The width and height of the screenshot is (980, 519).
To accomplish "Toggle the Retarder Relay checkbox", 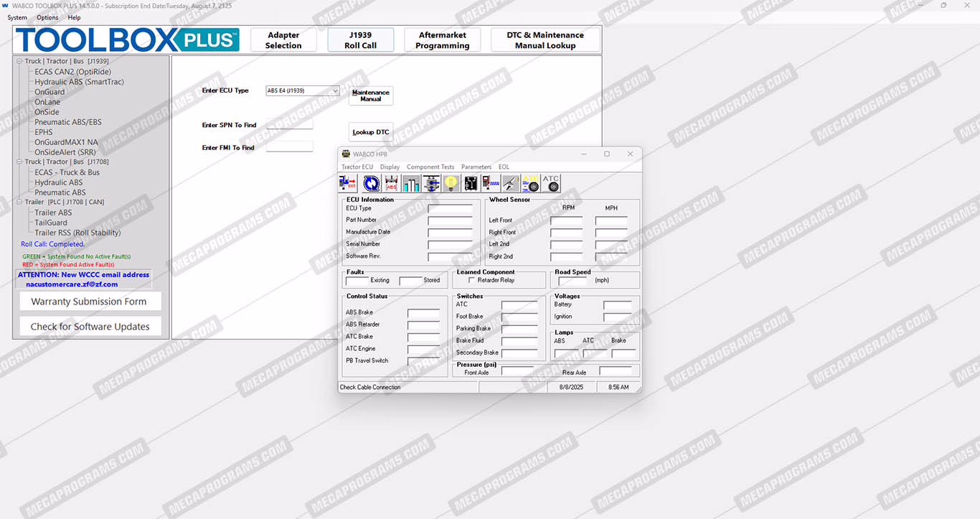I will [x=471, y=280].
